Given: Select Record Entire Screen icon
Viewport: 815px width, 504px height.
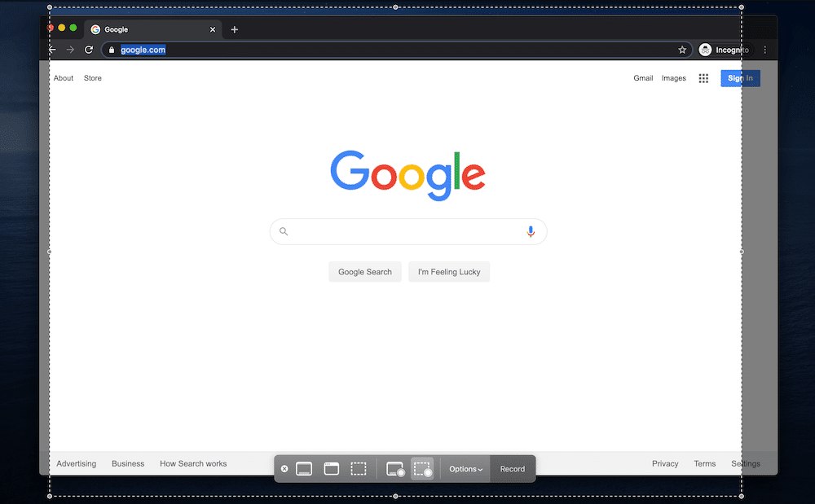Looking at the screenshot, I should [395, 469].
